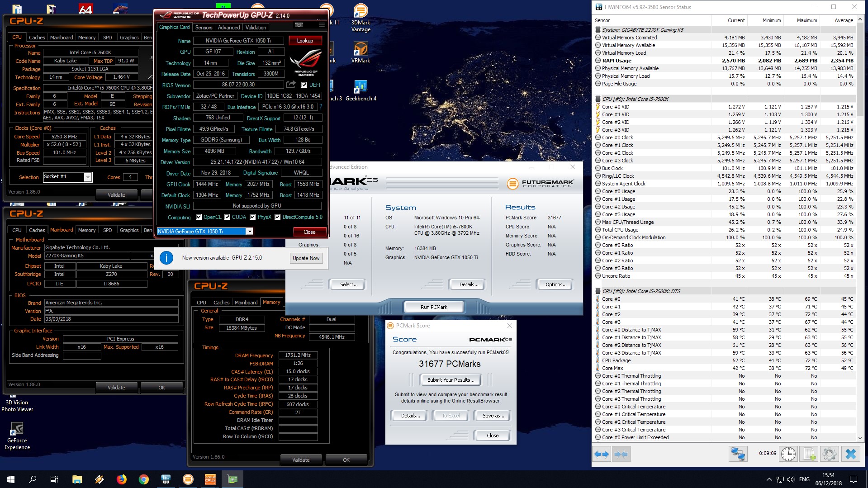Open the Socket #1 selection dropdown in CPU-Z
Image resolution: width=868 pixels, height=488 pixels.
tap(88, 177)
